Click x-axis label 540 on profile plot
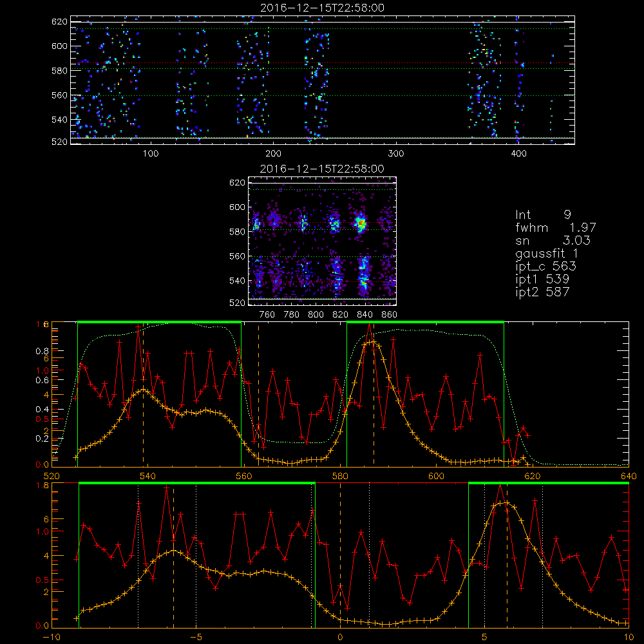644x644 pixels. coord(148,477)
